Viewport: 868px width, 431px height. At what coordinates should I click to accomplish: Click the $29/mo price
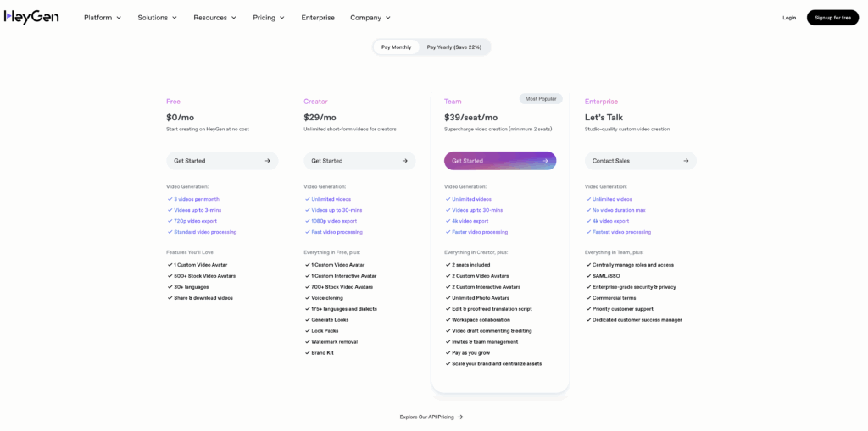[320, 118]
